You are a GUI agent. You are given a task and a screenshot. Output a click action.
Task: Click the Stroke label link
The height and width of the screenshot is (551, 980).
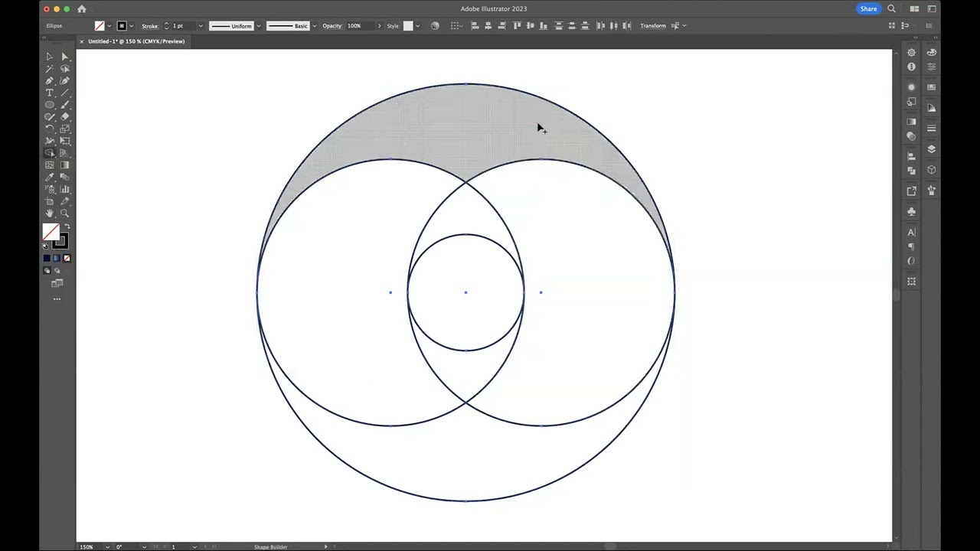point(150,26)
